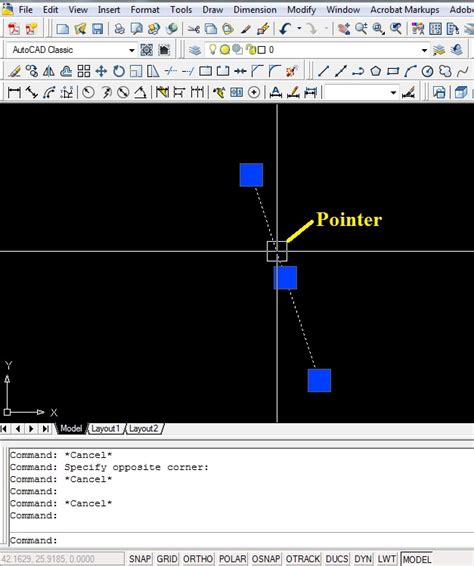Open the File menu
Viewport: 474px width, 566px height.
tap(25, 10)
